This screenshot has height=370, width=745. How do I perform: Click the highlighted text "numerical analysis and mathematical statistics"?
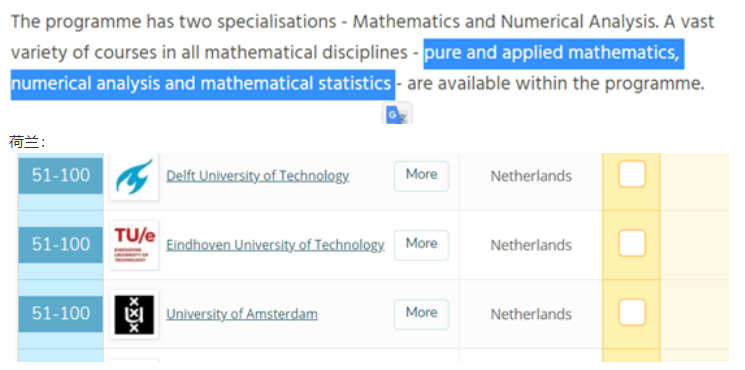pyautogui.click(x=201, y=84)
